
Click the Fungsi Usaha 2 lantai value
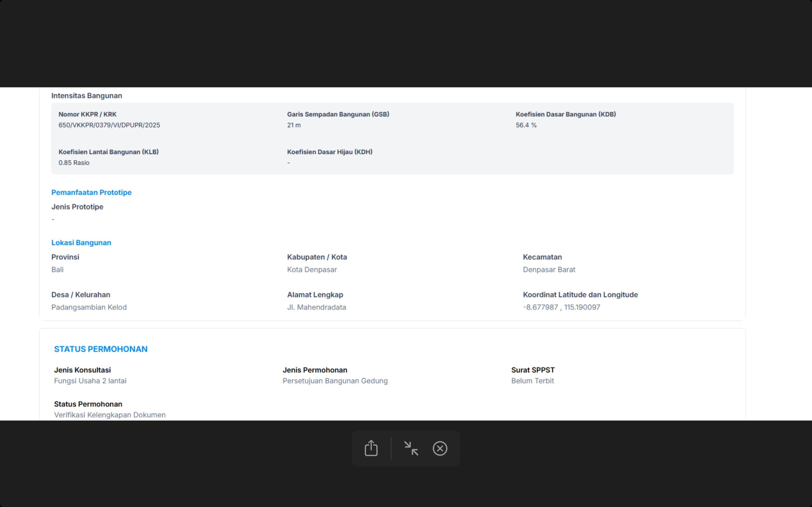(x=90, y=381)
